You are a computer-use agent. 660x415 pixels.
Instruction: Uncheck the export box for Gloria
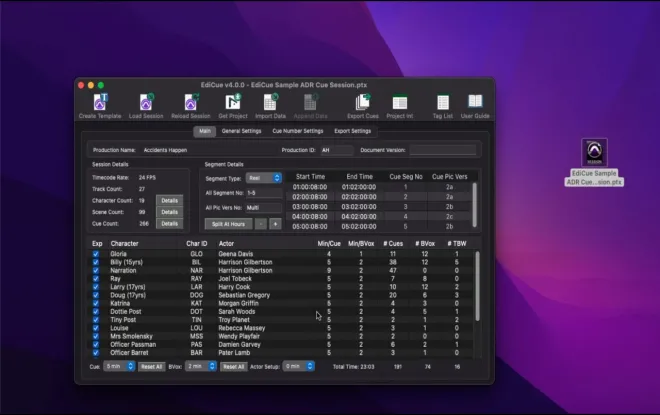pyautogui.click(x=96, y=254)
